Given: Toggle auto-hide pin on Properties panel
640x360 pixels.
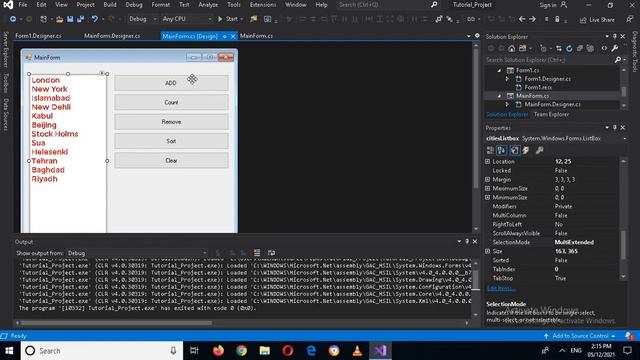Looking at the screenshot, I should click(x=615, y=128).
